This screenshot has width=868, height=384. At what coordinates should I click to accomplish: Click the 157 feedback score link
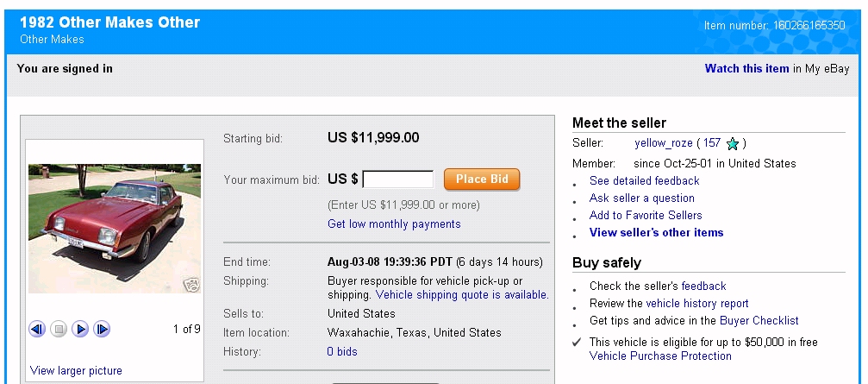click(x=712, y=143)
